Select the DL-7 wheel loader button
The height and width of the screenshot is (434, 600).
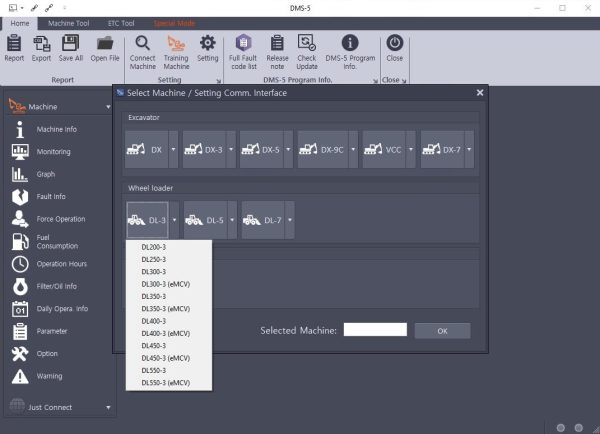263,220
